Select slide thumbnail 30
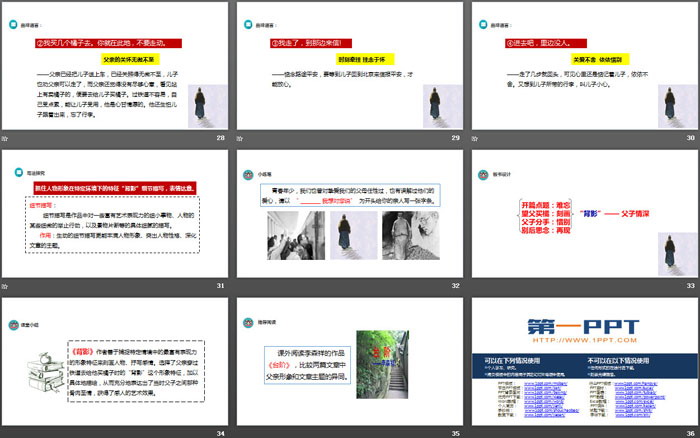The width and height of the screenshot is (700, 438). tap(585, 66)
